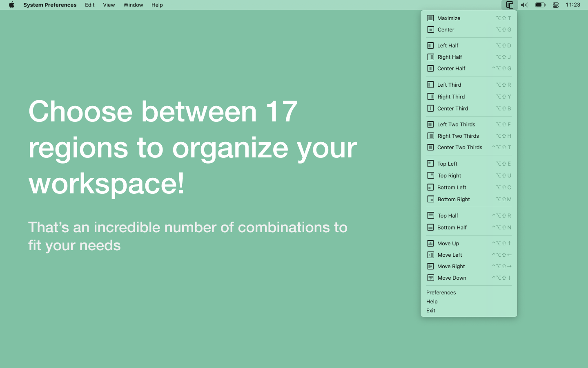
Task: Click the Bottom Half layout icon
Action: 430,227
